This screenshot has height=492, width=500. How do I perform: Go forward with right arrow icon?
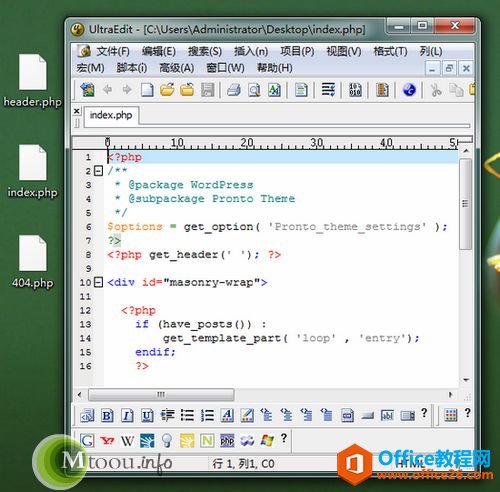tap(127, 89)
